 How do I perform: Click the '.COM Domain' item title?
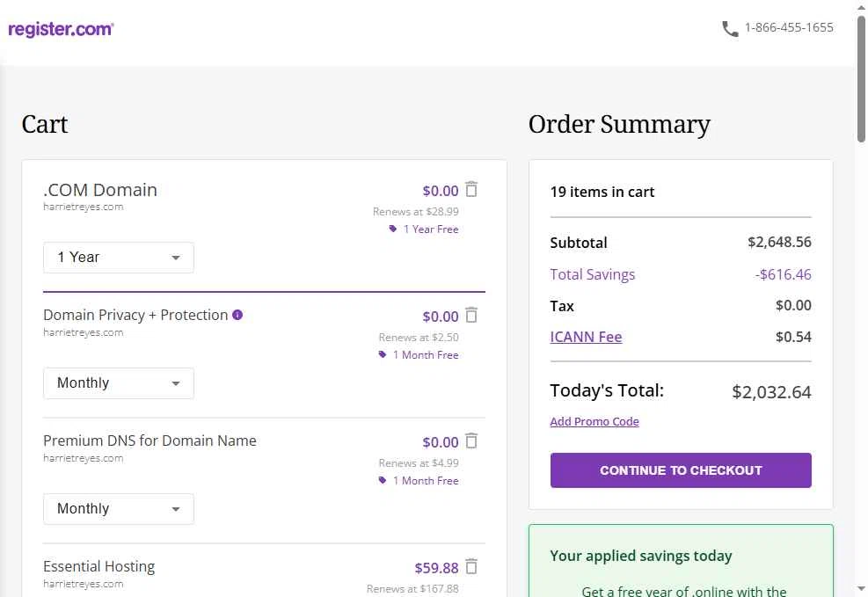pyautogui.click(x=100, y=190)
